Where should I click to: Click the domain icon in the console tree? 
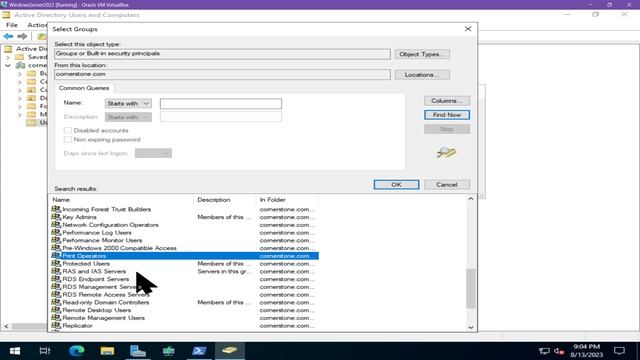tap(20, 65)
